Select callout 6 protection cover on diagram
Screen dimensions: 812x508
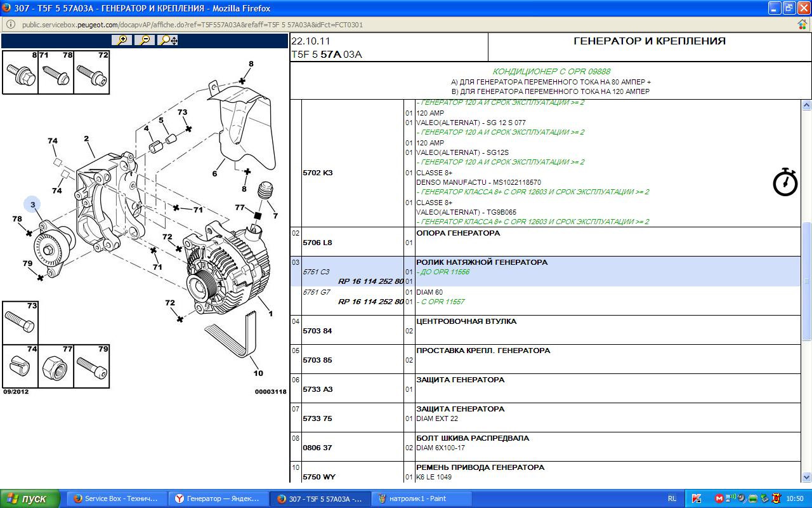214,173
